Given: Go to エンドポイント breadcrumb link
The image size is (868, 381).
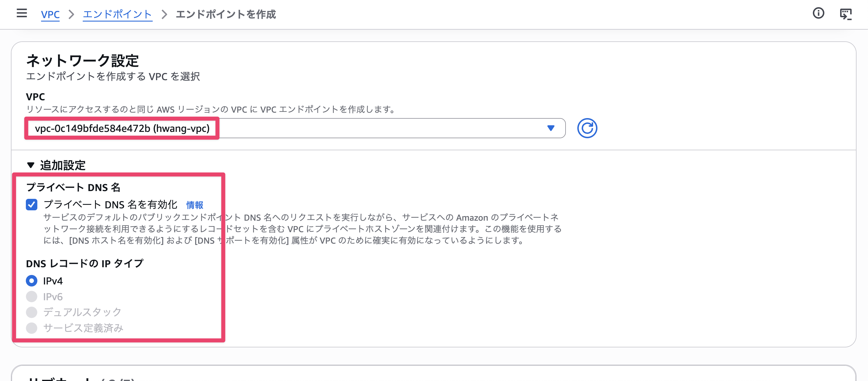Looking at the screenshot, I should click(x=117, y=14).
